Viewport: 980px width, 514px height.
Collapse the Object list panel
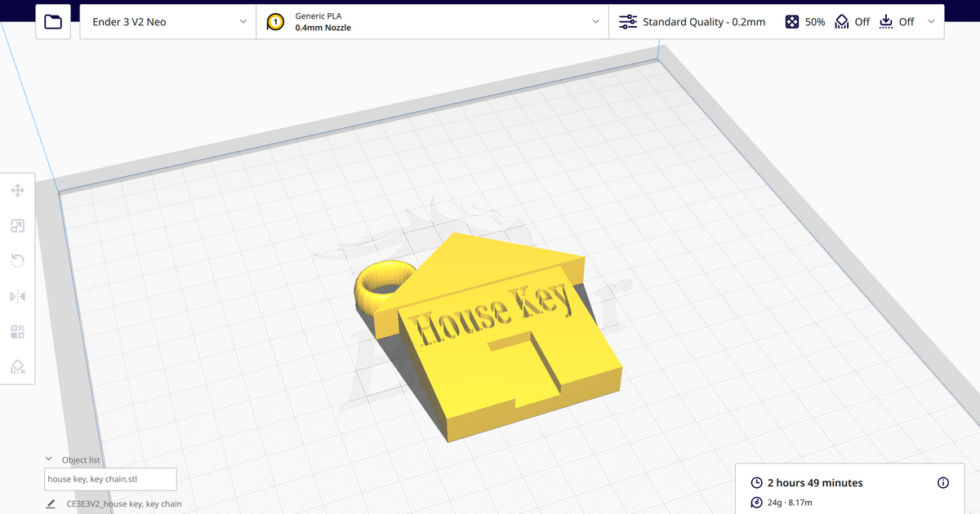pos(48,459)
